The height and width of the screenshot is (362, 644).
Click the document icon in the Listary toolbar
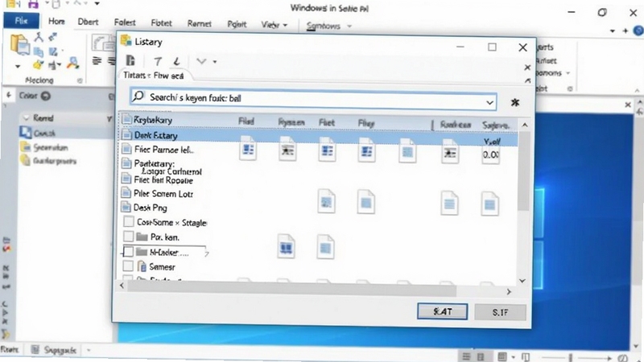(x=130, y=61)
